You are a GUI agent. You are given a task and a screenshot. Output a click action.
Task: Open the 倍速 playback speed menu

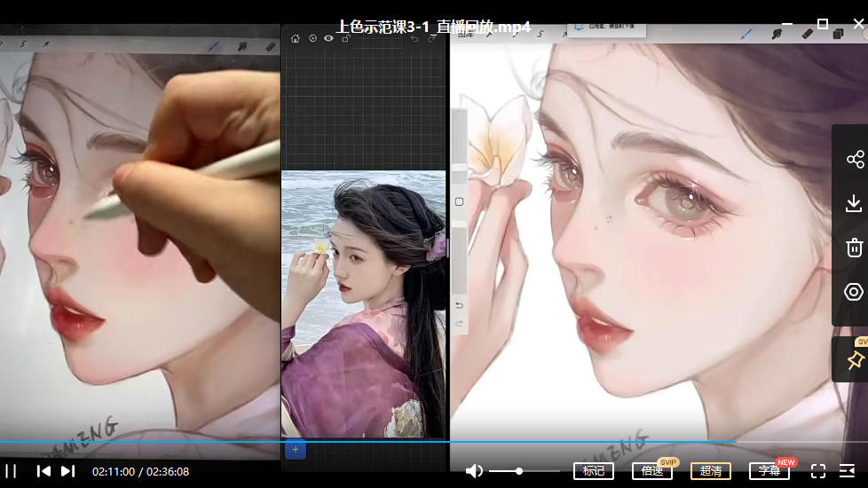[x=651, y=471]
